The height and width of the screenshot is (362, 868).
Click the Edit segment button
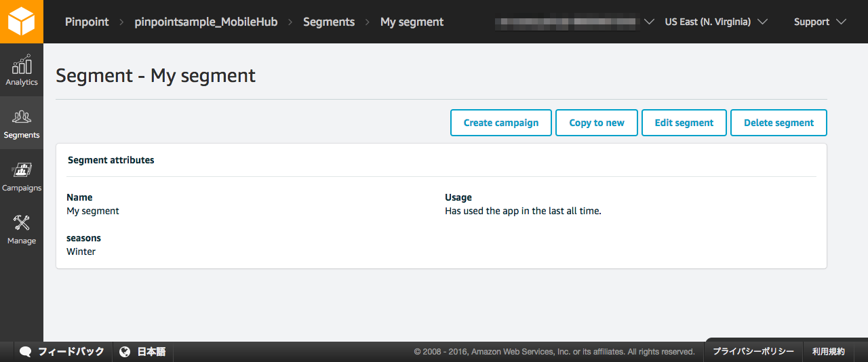click(x=684, y=123)
